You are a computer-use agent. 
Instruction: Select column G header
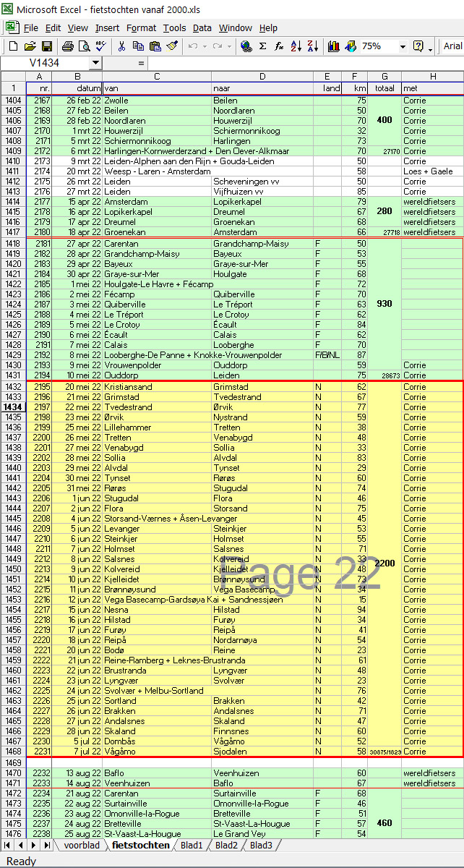tap(384, 76)
